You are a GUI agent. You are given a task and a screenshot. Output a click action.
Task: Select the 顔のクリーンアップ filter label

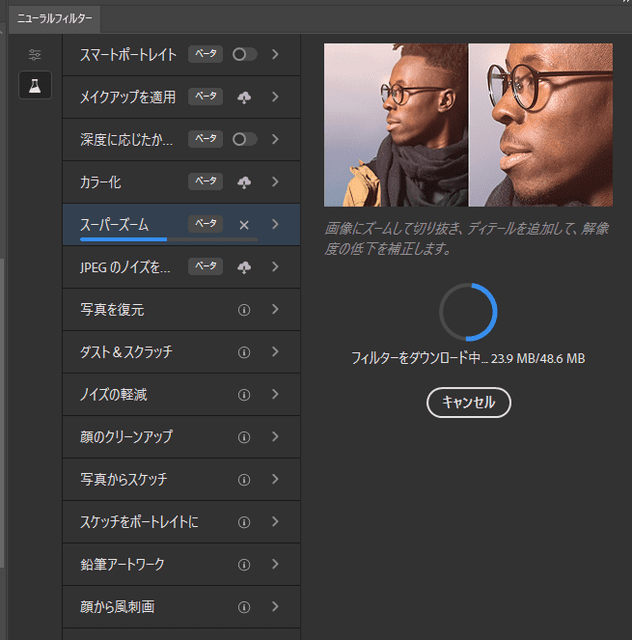[x=126, y=437]
